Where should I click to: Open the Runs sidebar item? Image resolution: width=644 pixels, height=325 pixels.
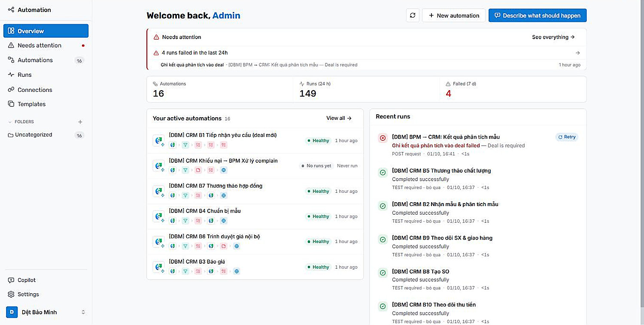[x=46, y=75]
